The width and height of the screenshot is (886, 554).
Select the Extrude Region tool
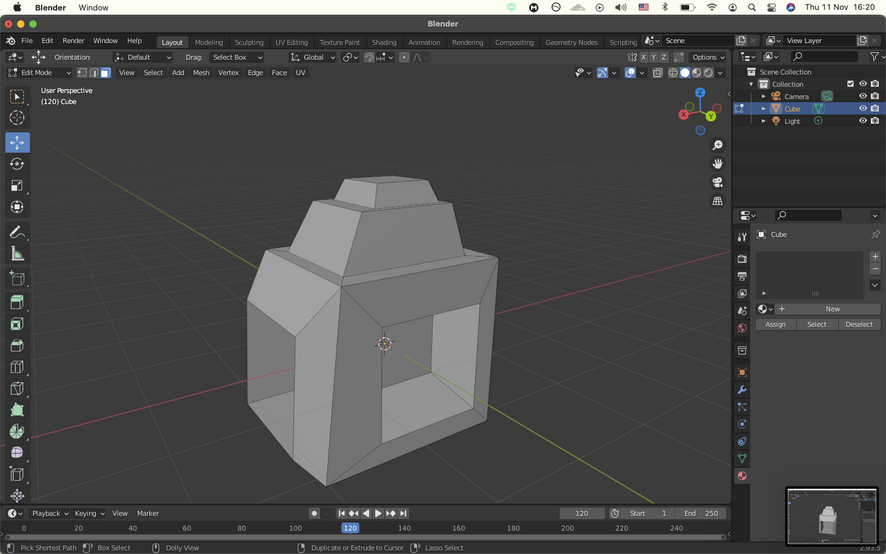point(17,302)
